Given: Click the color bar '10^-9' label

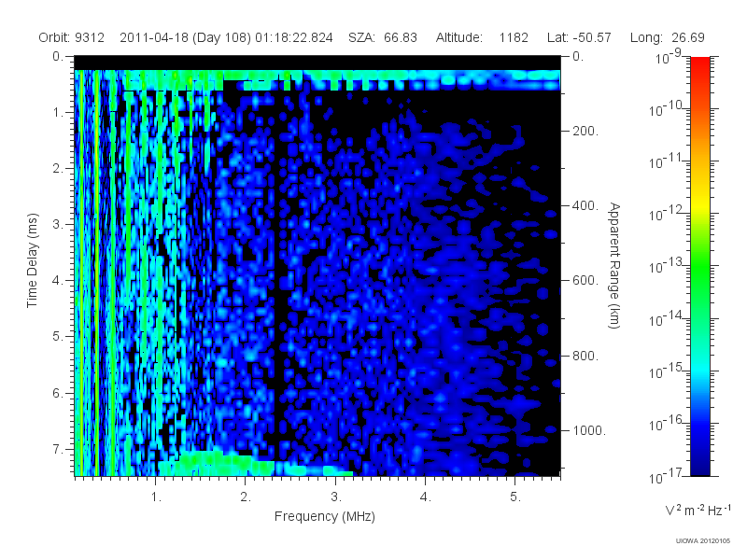Looking at the screenshot, I should (x=669, y=57).
